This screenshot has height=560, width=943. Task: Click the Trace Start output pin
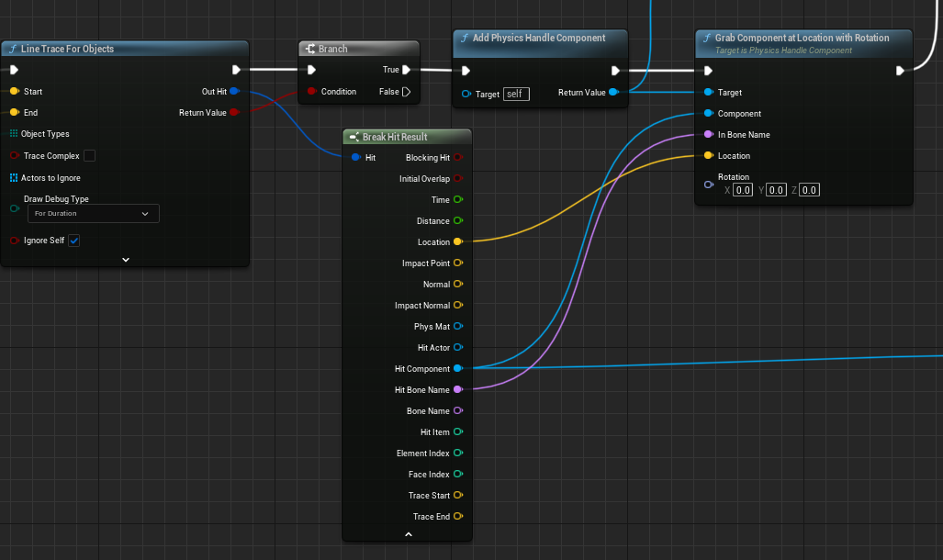[x=458, y=495]
